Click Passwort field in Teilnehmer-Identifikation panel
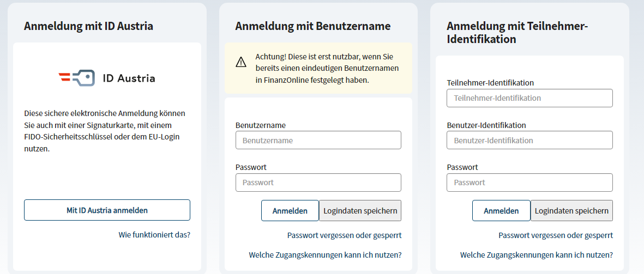The height and width of the screenshot is (274, 644). click(x=530, y=182)
